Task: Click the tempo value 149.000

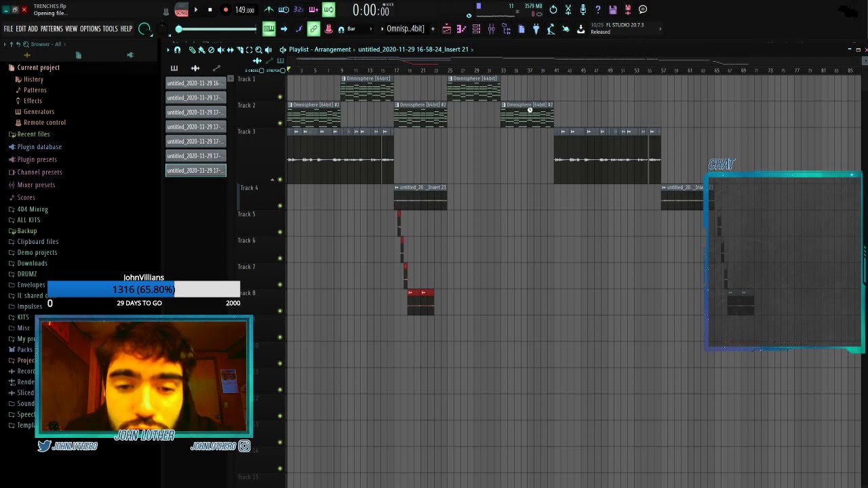Action: tap(245, 10)
